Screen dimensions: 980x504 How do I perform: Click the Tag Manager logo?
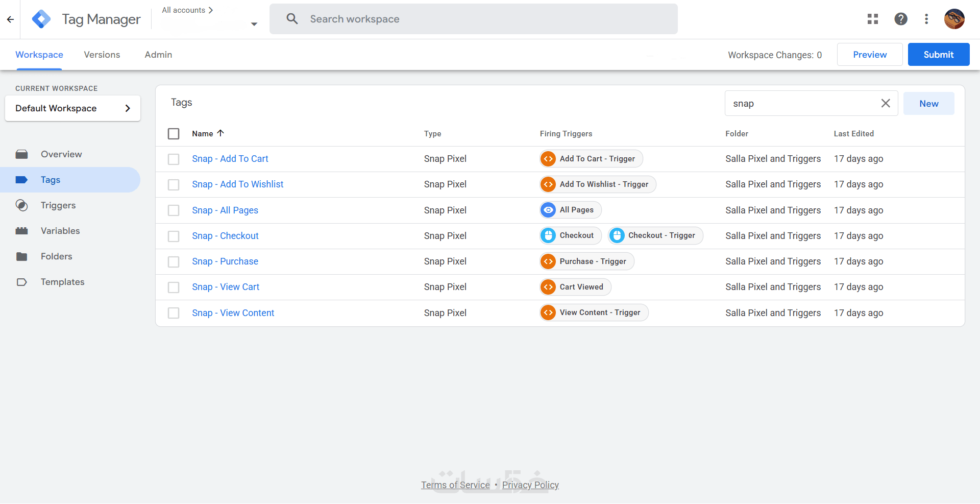(x=41, y=19)
